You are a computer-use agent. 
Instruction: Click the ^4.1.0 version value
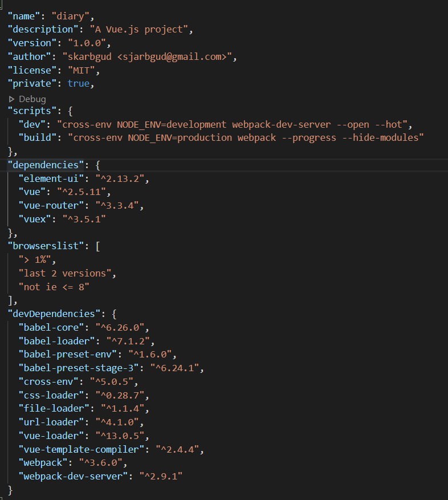(117, 422)
